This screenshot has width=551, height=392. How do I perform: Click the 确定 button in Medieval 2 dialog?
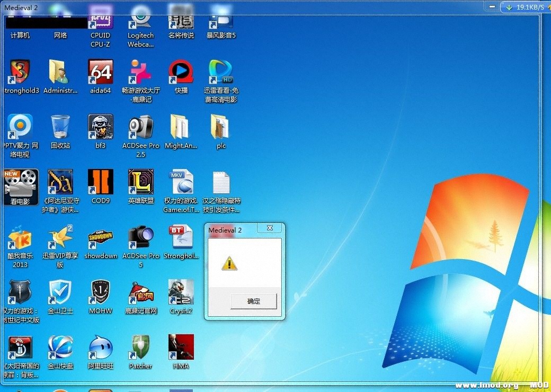pos(254,301)
